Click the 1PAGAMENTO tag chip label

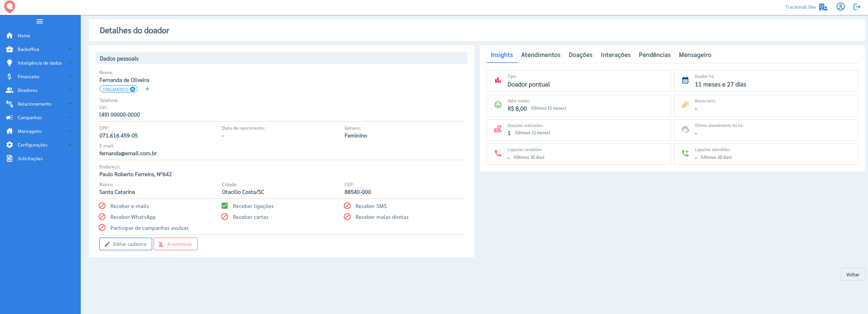[x=115, y=90]
